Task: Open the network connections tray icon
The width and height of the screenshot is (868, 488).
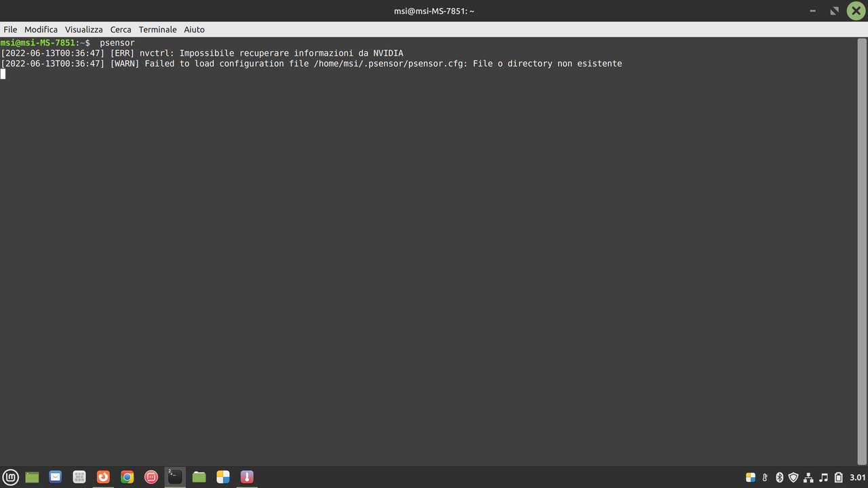Action: coord(808,477)
